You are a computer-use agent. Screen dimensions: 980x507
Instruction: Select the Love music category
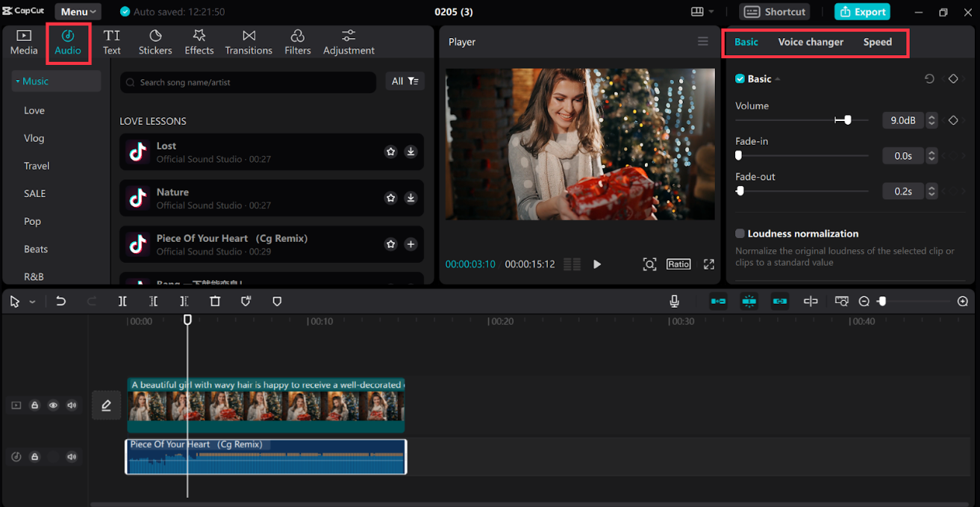click(x=34, y=111)
